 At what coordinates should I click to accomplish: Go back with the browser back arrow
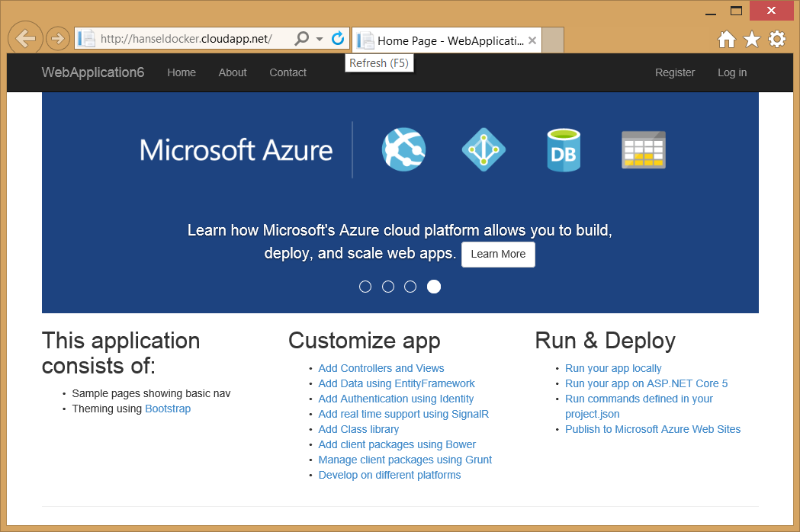tap(25, 38)
